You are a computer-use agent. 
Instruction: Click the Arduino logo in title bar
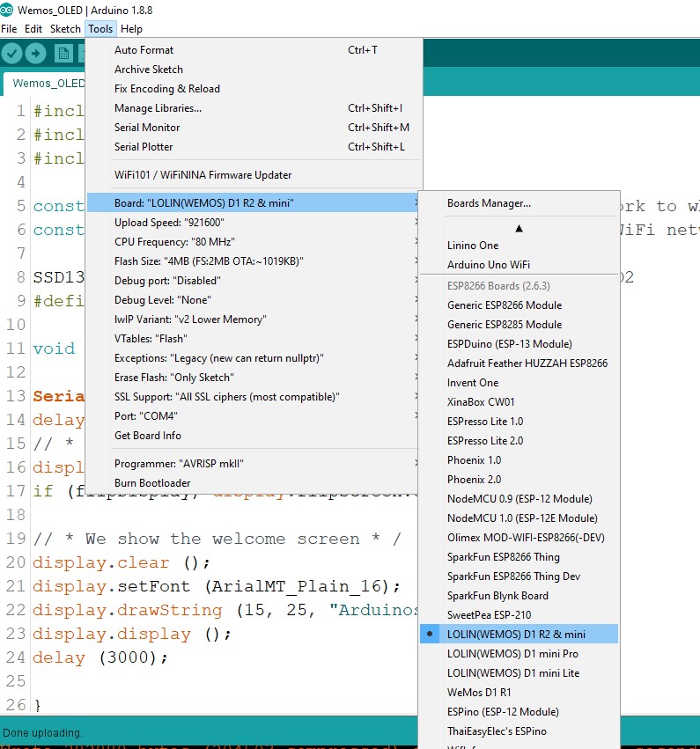coord(7,10)
